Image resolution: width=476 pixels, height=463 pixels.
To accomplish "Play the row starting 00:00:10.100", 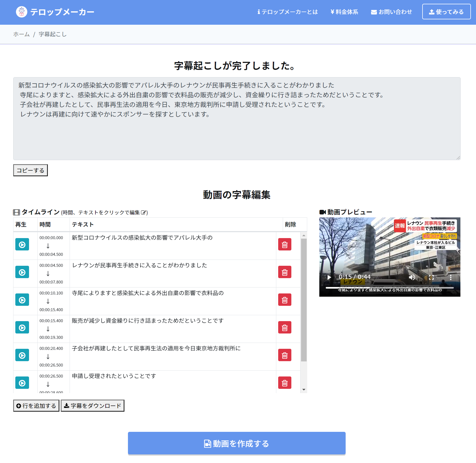I will click(22, 300).
